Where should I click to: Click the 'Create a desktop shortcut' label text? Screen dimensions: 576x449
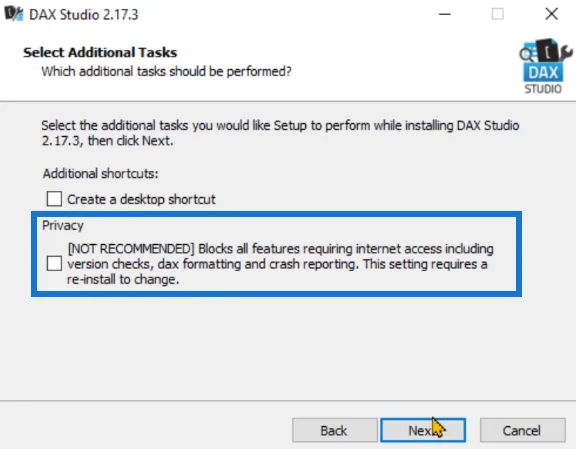pyautogui.click(x=141, y=199)
